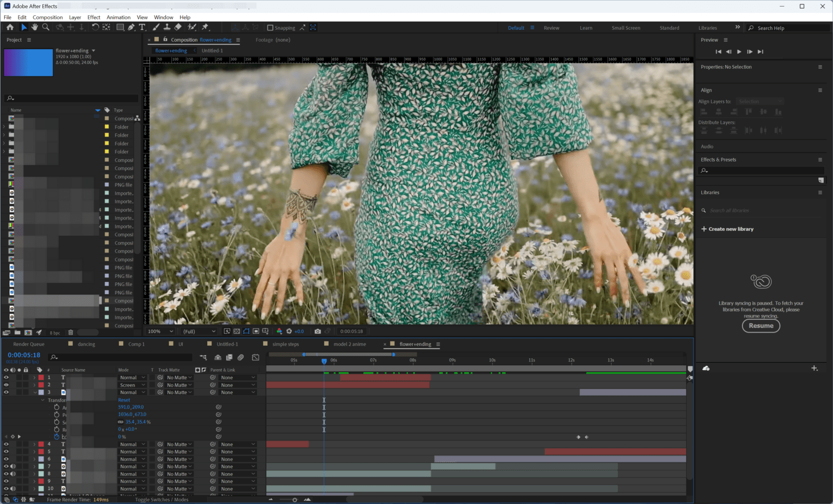Toggle transparency grid in the Composition viewer
Viewport: 833px width, 504px height.
236,331
